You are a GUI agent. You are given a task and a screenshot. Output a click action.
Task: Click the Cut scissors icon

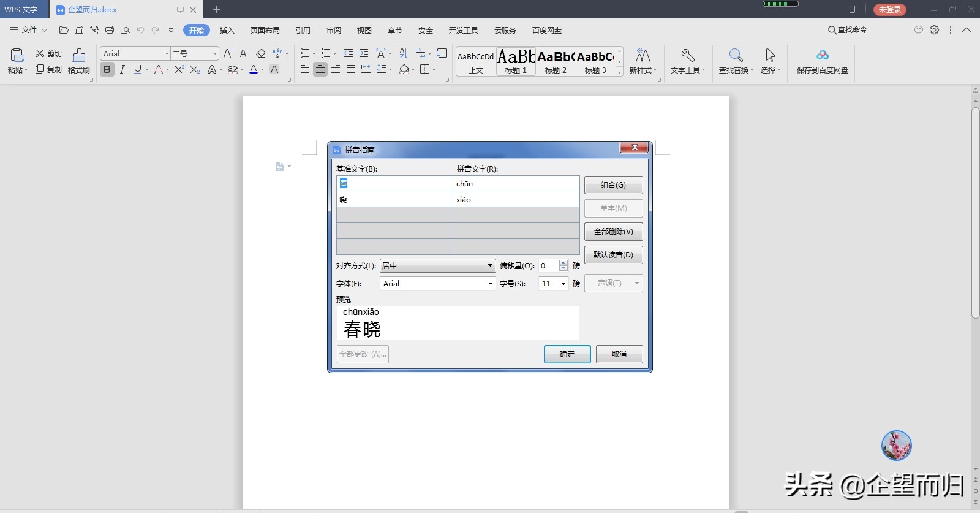40,53
